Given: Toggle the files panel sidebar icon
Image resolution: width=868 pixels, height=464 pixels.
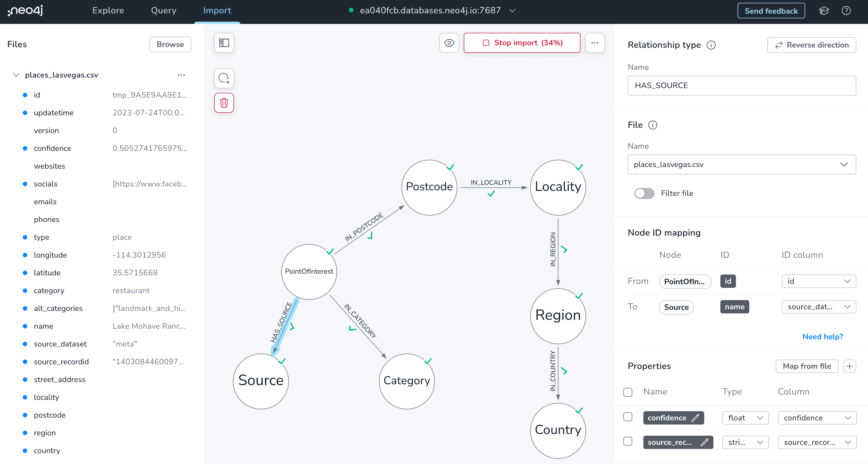Looking at the screenshot, I should (x=224, y=43).
